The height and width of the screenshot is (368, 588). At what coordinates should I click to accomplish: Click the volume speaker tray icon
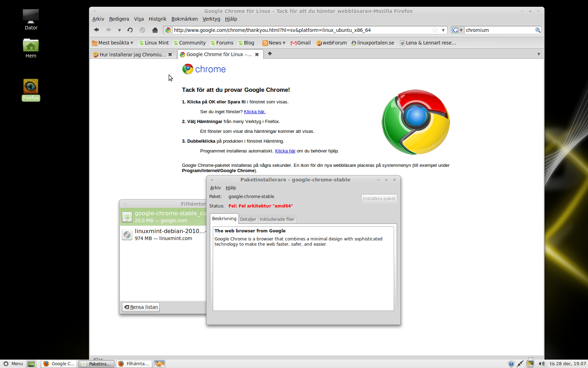[541, 364]
